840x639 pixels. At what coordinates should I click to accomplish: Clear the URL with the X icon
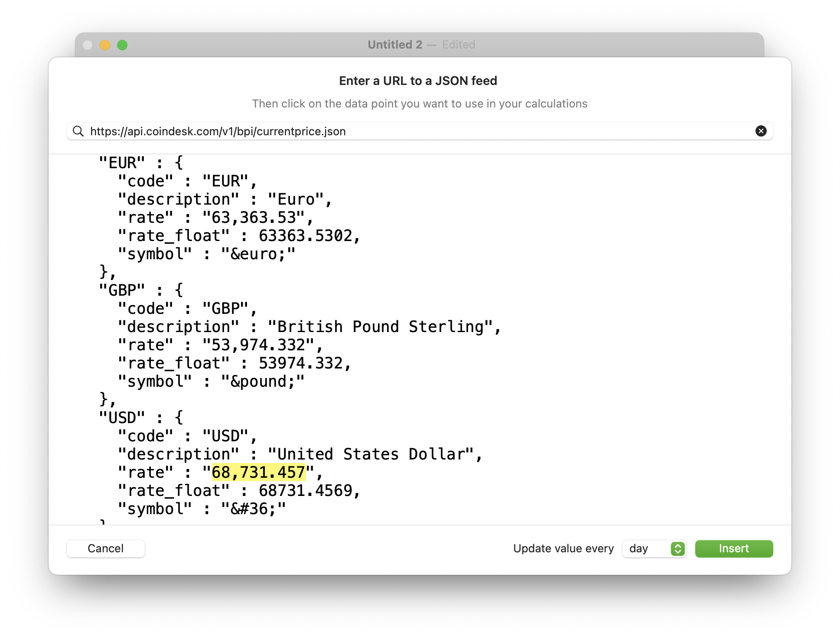point(761,131)
